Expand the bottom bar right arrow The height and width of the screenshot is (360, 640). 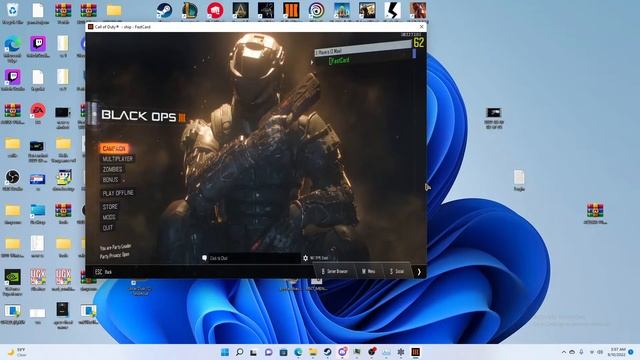[419, 272]
